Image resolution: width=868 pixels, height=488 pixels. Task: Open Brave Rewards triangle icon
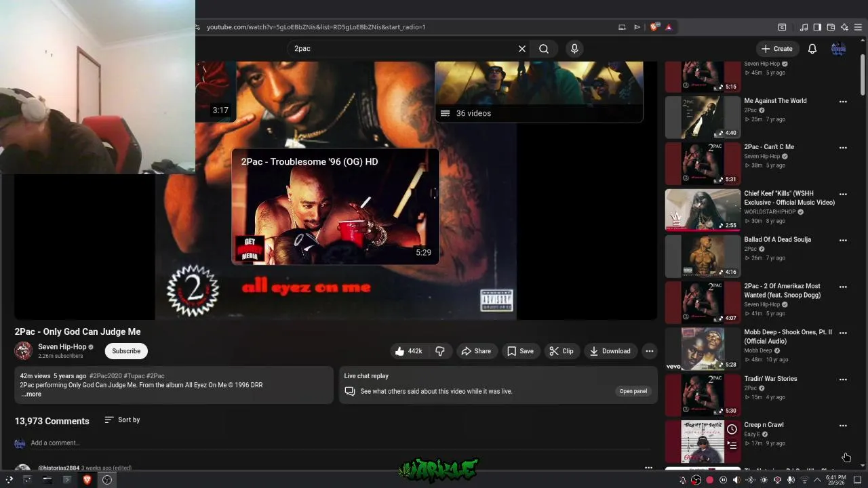(x=669, y=27)
